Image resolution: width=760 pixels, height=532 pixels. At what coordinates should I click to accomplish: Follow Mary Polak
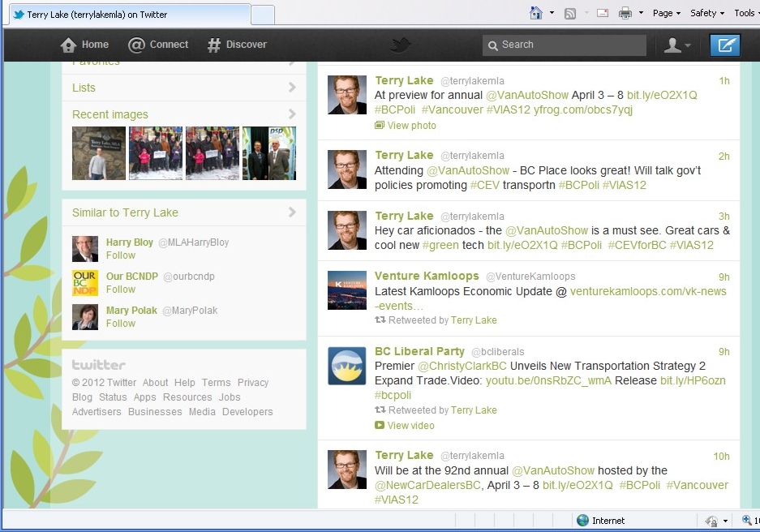pyautogui.click(x=121, y=323)
